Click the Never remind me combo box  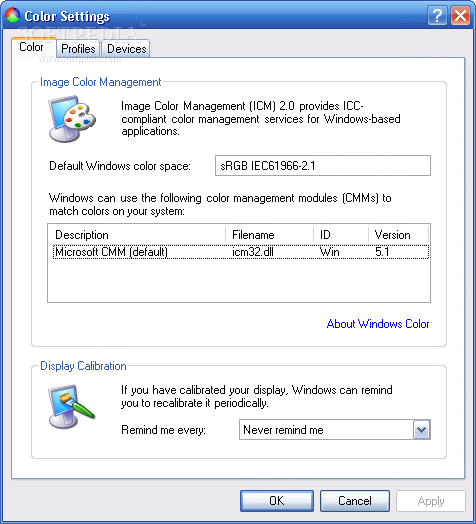[x=335, y=430]
